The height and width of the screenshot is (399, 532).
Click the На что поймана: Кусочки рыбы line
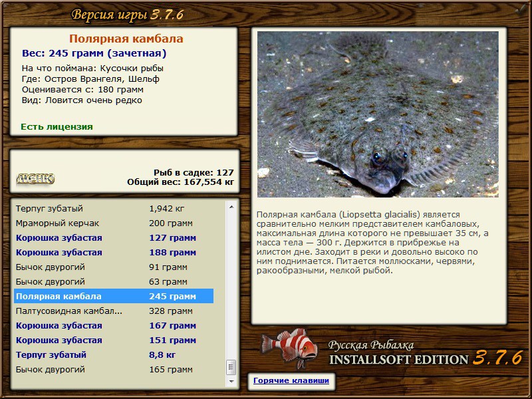coord(92,68)
